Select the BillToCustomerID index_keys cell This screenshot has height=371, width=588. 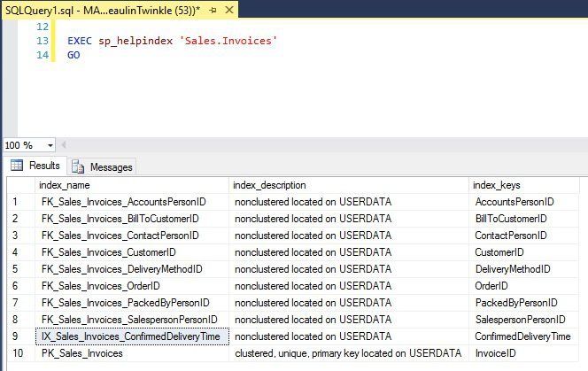[x=524, y=219]
